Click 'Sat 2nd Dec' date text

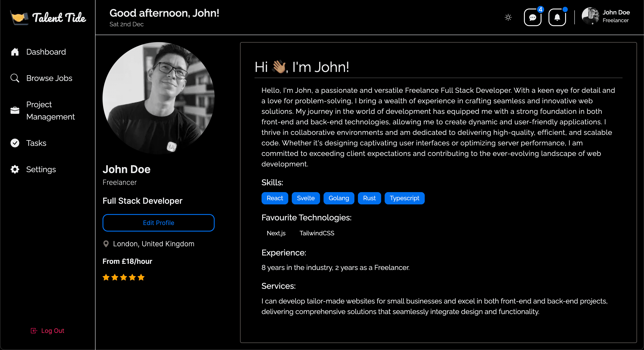click(127, 24)
